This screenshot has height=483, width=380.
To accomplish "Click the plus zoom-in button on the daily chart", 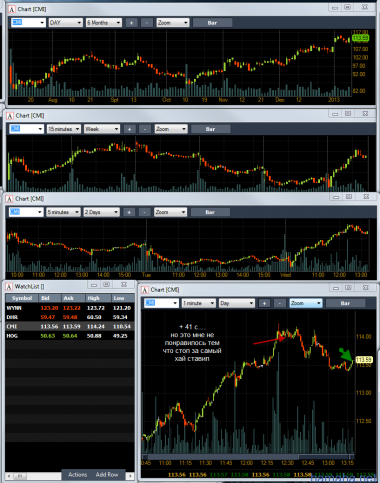I will [131, 23].
